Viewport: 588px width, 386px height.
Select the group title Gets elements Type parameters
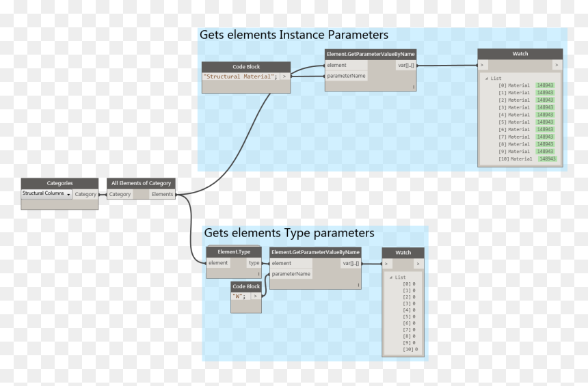click(x=289, y=233)
